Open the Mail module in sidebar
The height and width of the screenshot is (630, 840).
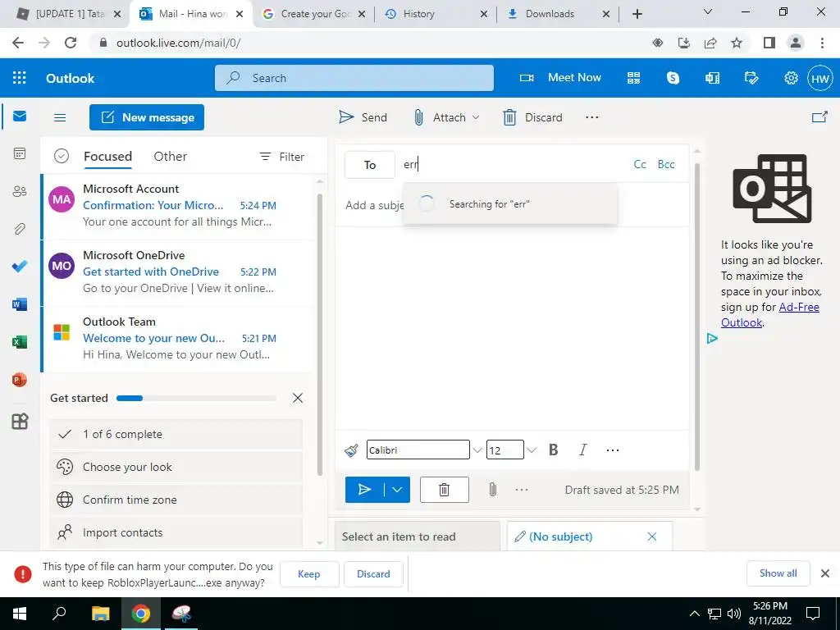pos(20,116)
